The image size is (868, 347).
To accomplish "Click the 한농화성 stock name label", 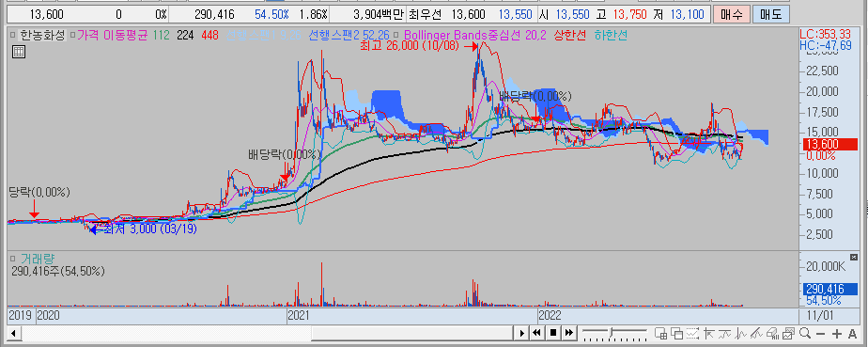I will [x=42, y=36].
